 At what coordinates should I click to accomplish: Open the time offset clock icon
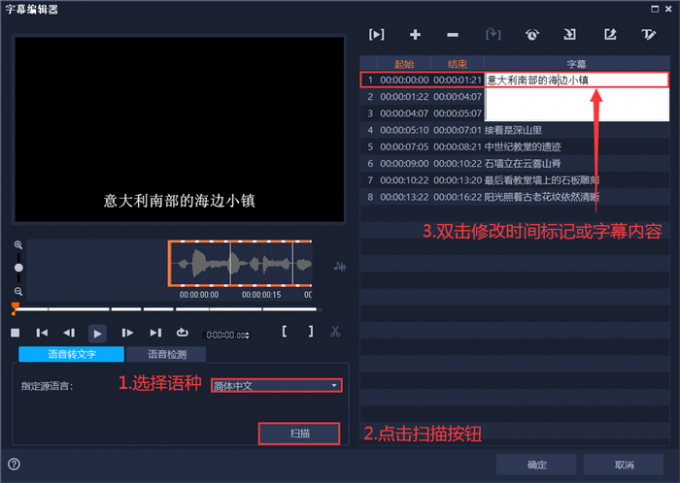click(532, 34)
